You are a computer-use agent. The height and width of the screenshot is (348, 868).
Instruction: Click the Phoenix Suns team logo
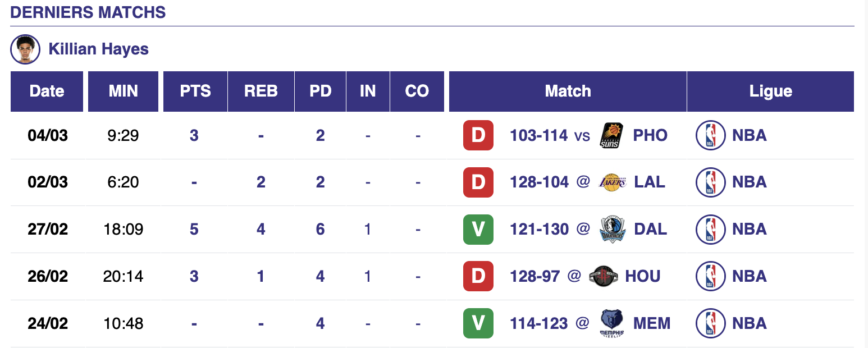point(611,135)
